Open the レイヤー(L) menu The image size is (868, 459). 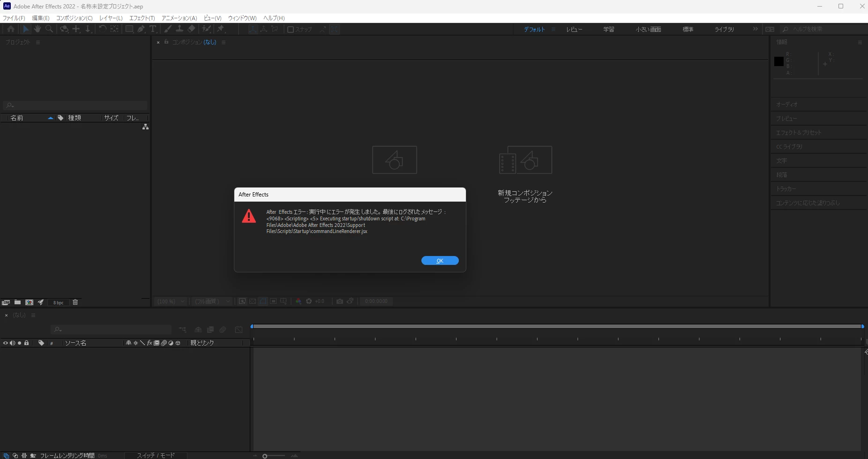(x=111, y=18)
